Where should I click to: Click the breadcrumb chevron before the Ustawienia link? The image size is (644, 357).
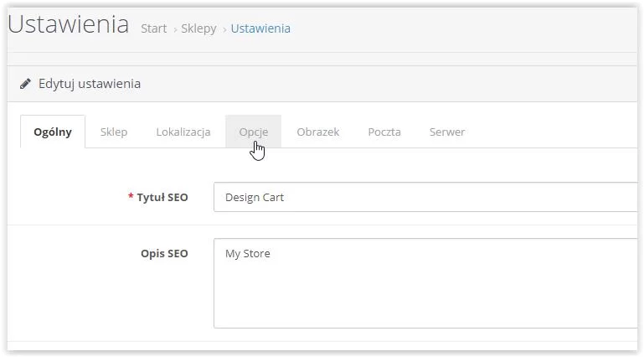pyautogui.click(x=224, y=29)
